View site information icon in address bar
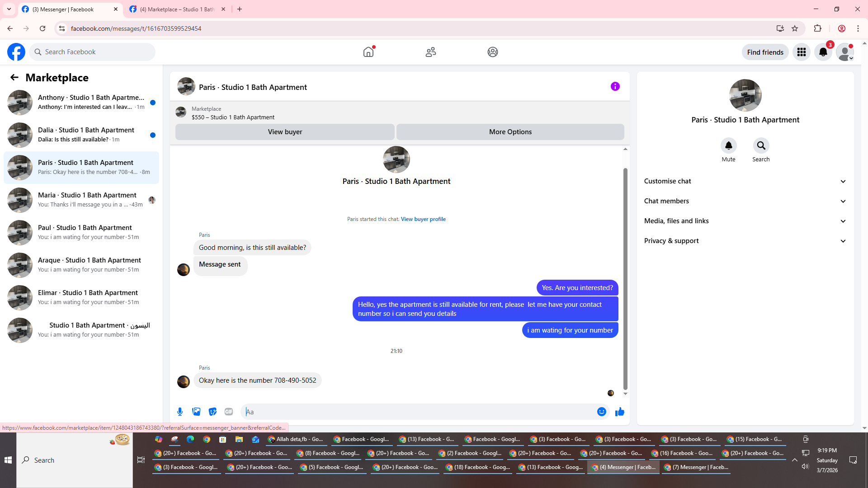Image resolution: width=868 pixels, height=488 pixels. tap(62, 28)
